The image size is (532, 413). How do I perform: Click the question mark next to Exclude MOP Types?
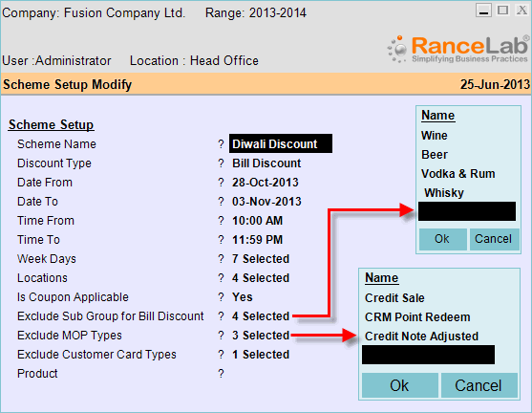(x=221, y=336)
